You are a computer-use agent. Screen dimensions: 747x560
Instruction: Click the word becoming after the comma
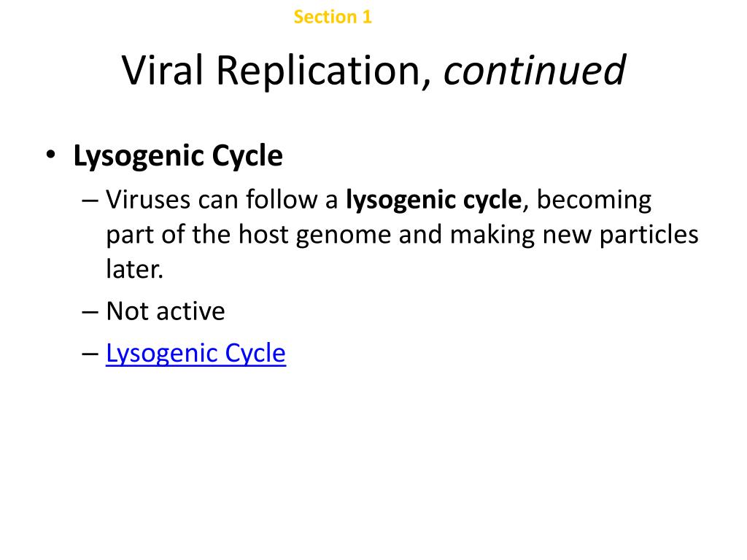(x=594, y=201)
